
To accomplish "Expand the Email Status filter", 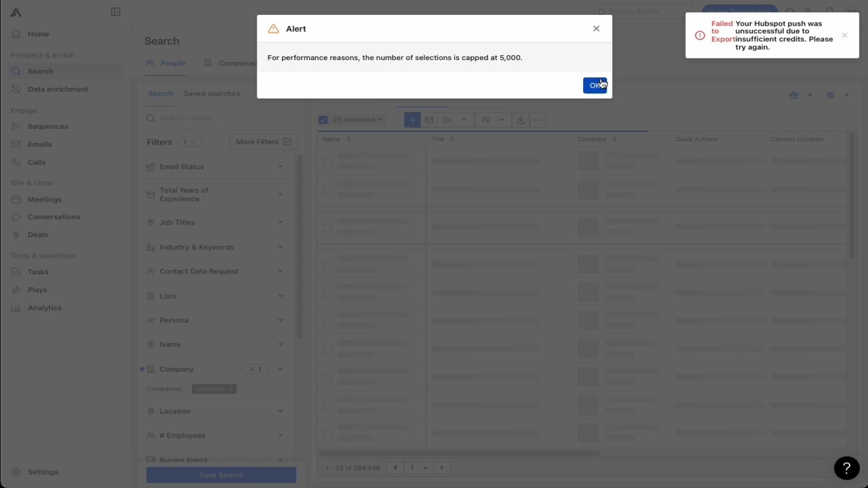I will click(216, 167).
